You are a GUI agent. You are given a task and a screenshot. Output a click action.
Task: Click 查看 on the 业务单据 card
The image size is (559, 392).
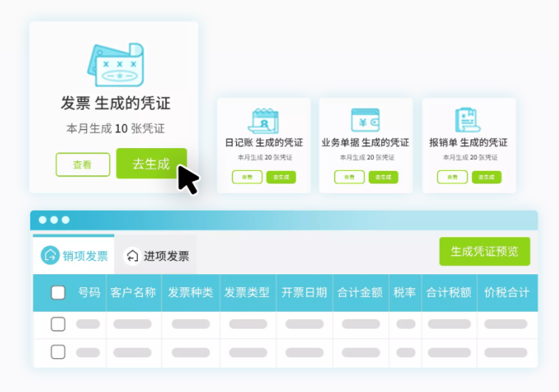[350, 177]
